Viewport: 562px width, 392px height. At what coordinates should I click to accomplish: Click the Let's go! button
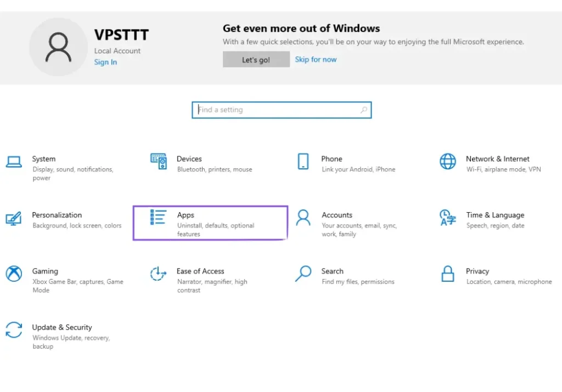[256, 59]
